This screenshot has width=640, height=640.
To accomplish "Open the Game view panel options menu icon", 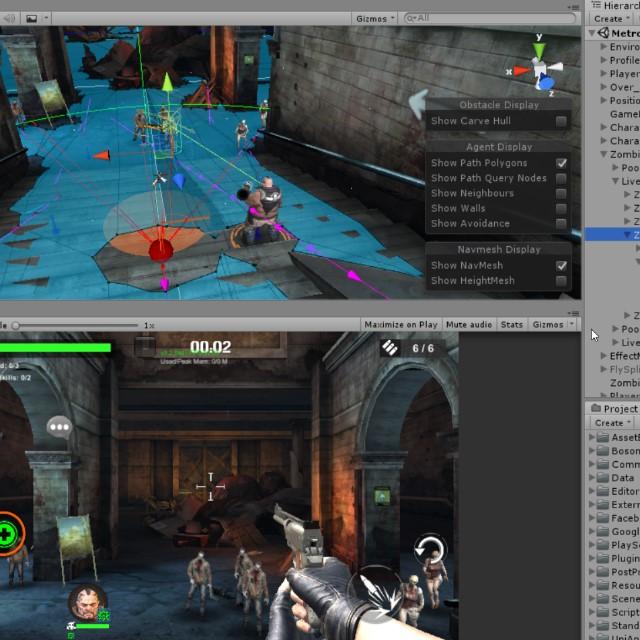I will (574, 313).
